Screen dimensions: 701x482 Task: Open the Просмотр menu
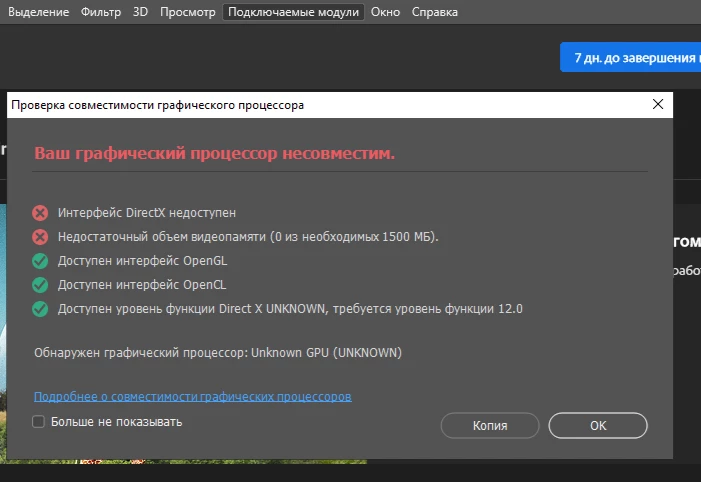coord(188,12)
